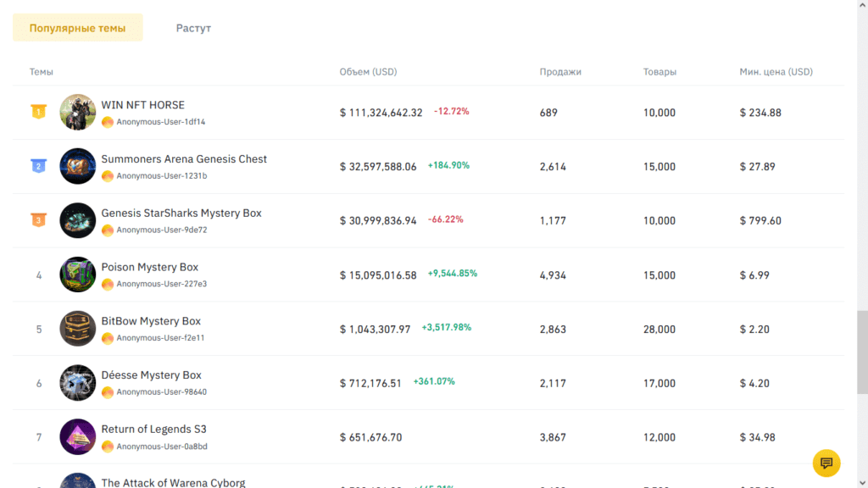Click the orange third-place rank badge
Screen dimensions: 868x488
tap(38, 220)
